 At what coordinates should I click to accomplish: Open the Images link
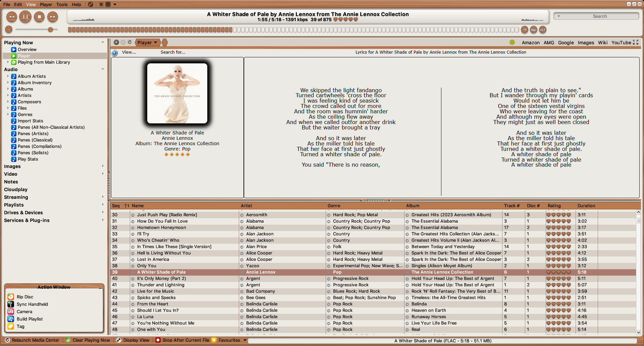(x=586, y=43)
